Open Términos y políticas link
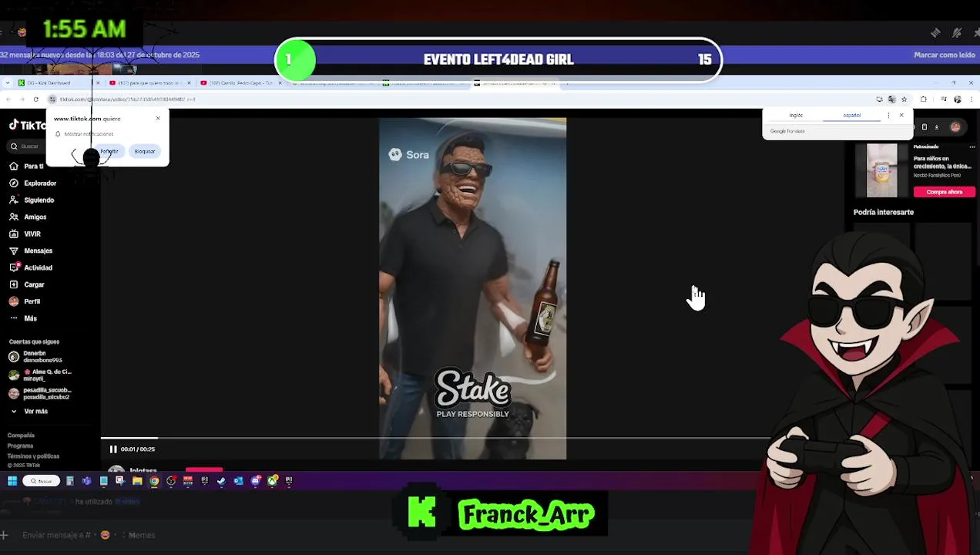The height and width of the screenshot is (555, 980). 33,456
